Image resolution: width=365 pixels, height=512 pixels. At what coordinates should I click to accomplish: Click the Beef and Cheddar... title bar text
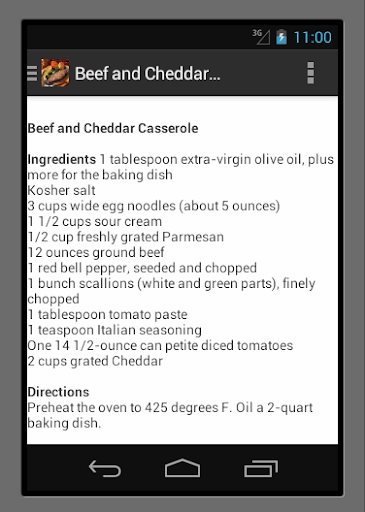click(x=147, y=74)
